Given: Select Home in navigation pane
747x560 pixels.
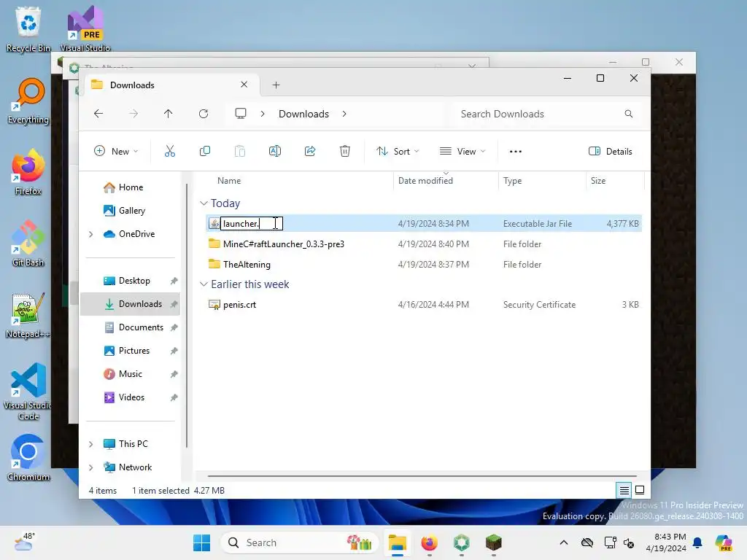Looking at the screenshot, I should click(x=131, y=187).
